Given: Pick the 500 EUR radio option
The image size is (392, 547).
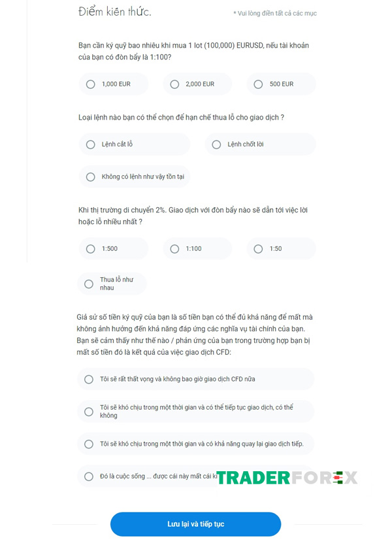Looking at the screenshot, I should [281, 84].
